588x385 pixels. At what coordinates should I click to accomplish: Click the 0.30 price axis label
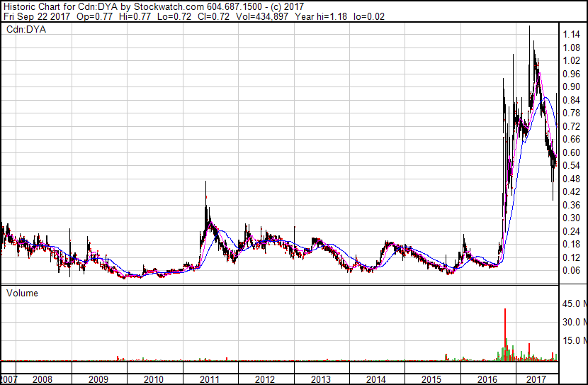pyautogui.click(x=572, y=218)
